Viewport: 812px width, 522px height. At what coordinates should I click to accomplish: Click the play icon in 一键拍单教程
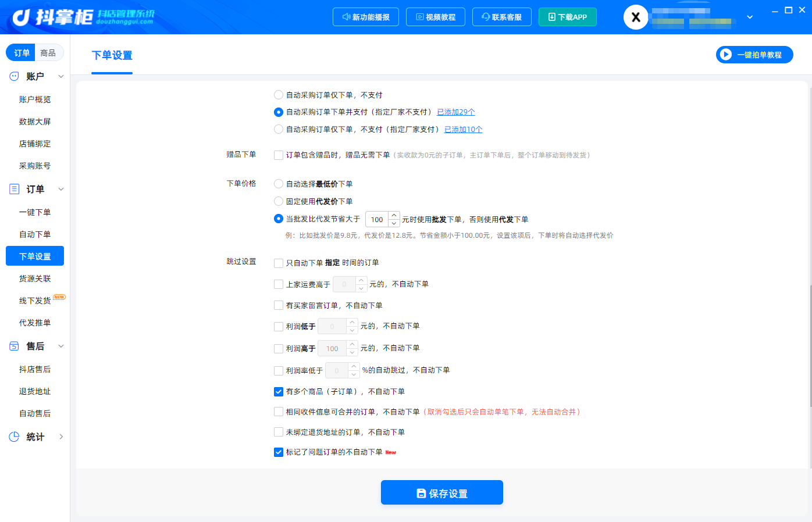(725, 55)
